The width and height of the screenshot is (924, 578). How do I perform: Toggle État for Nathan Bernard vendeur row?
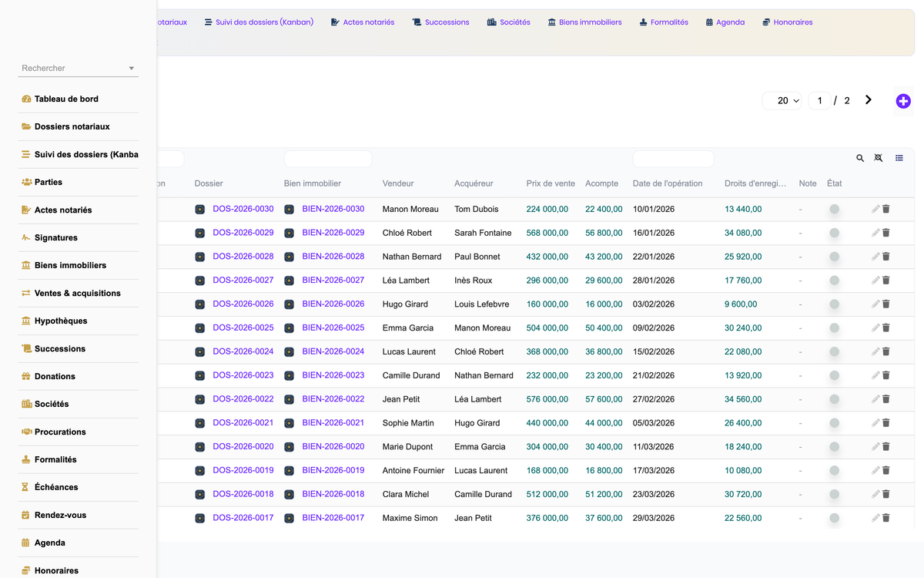tap(834, 257)
